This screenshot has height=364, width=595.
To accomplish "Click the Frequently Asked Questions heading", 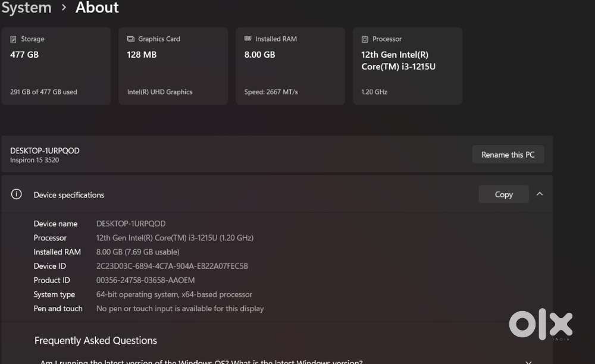I will coord(96,341).
